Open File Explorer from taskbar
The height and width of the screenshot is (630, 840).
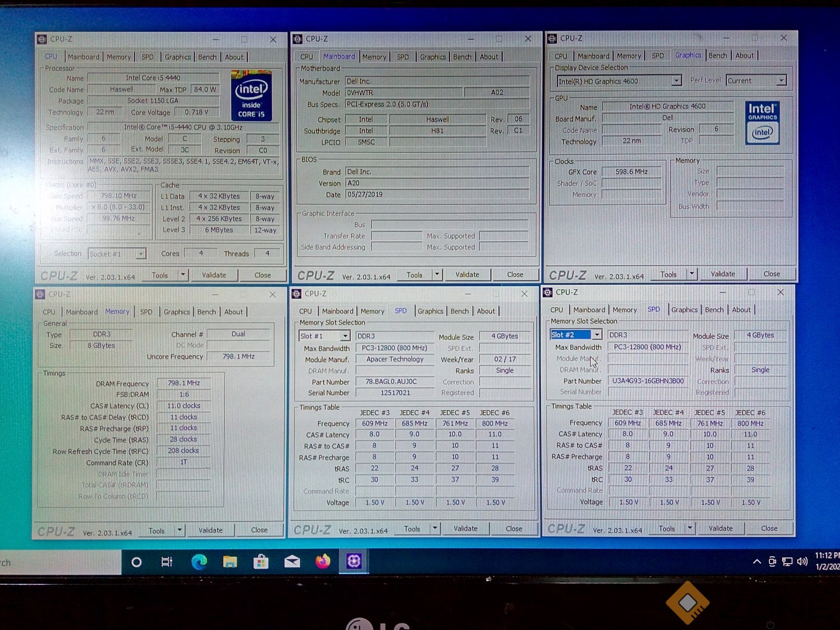tap(230, 562)
